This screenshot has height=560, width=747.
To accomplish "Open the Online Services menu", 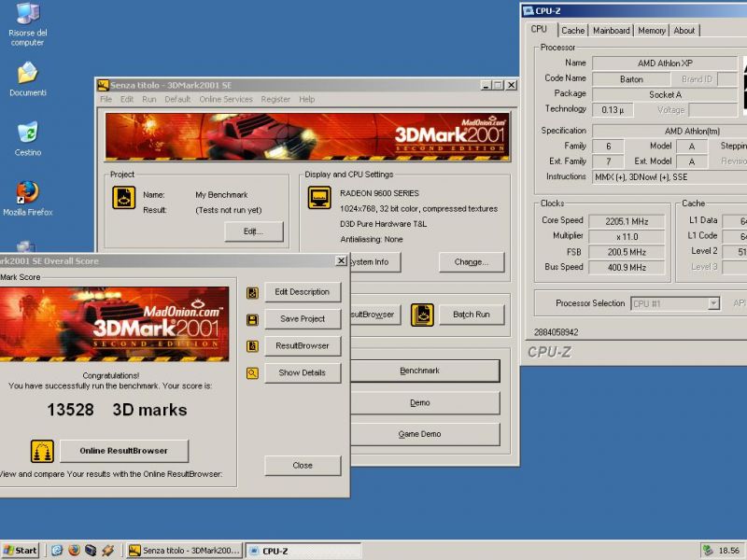I will 226,99.
